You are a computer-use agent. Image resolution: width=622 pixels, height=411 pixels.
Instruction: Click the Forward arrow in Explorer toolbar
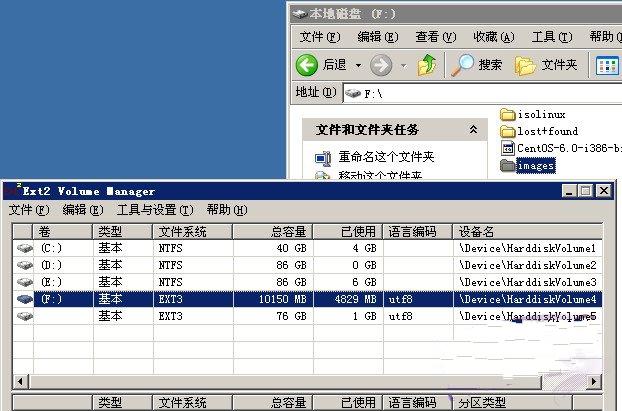(381, 65)
